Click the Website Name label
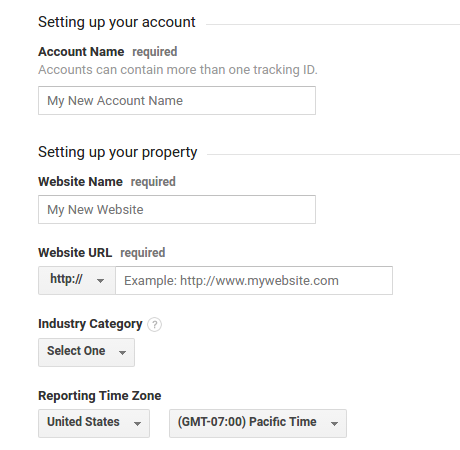The image size is (460, 450). coord(80,182)
